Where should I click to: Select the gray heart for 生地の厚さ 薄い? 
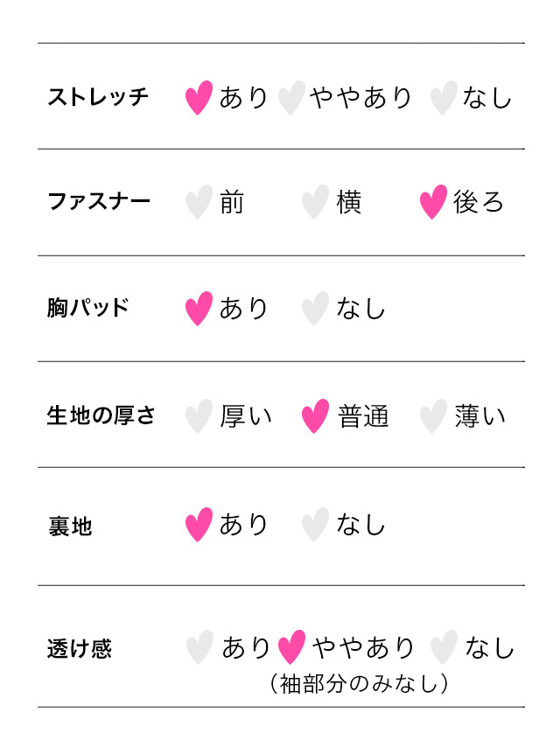click(433, 415)
